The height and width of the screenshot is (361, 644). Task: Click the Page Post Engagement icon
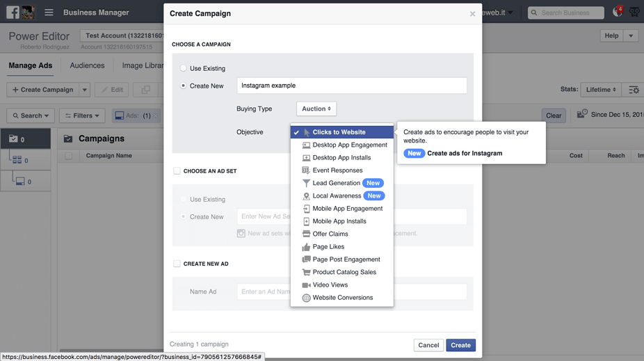pos(306,259)
